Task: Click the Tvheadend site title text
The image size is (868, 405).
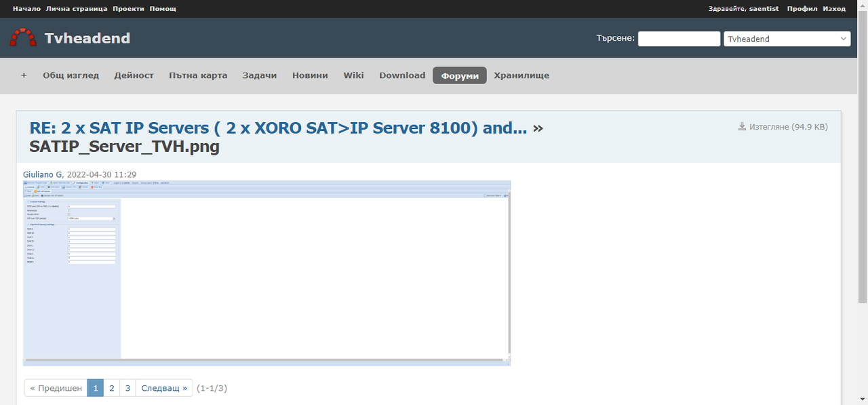Action: click(87, 38)
